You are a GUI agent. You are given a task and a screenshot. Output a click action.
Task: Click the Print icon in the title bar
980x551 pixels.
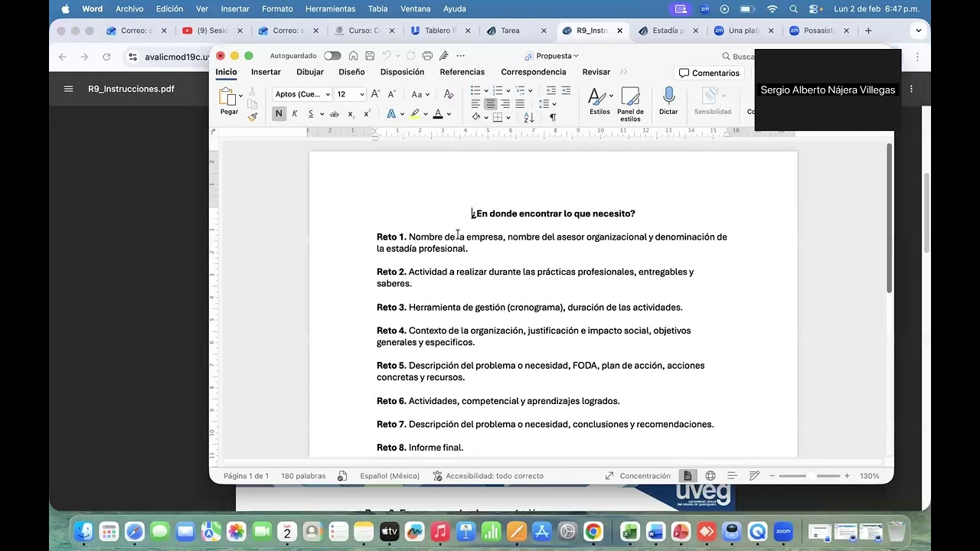pyautogui.click(x=427, y=56)
